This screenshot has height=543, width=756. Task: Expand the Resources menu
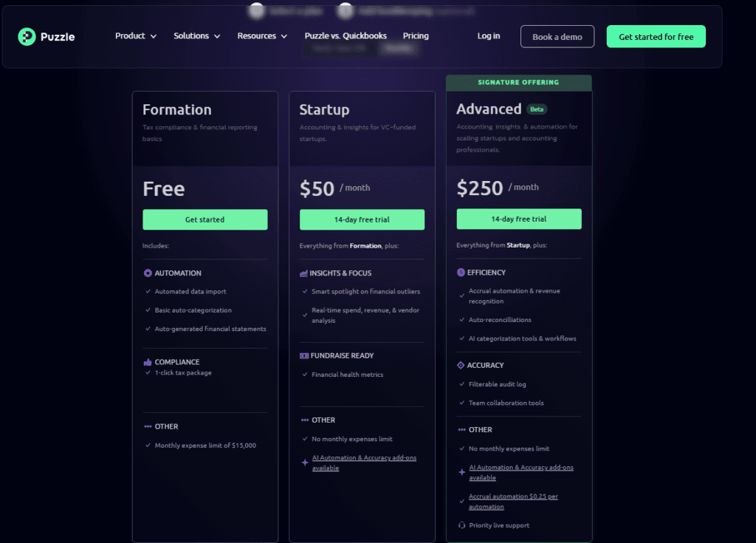[262, 36]
